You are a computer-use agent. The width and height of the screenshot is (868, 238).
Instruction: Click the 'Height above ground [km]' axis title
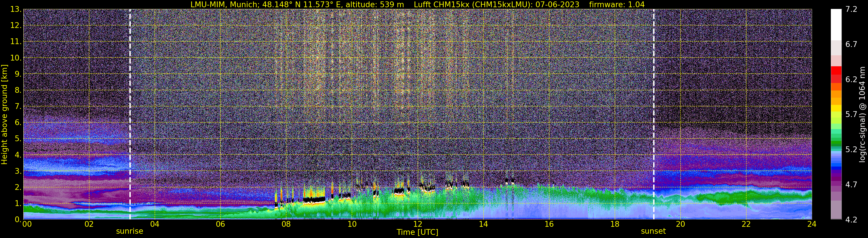(4, 115)
